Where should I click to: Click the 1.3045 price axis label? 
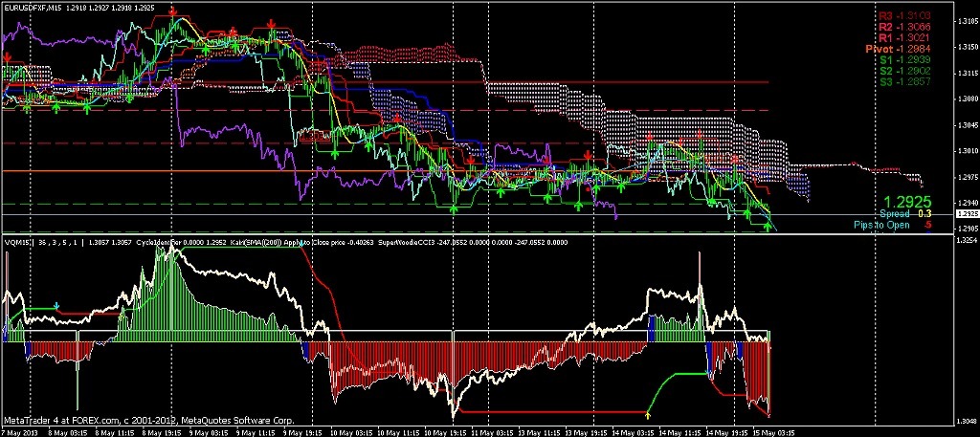pos(967,125)
